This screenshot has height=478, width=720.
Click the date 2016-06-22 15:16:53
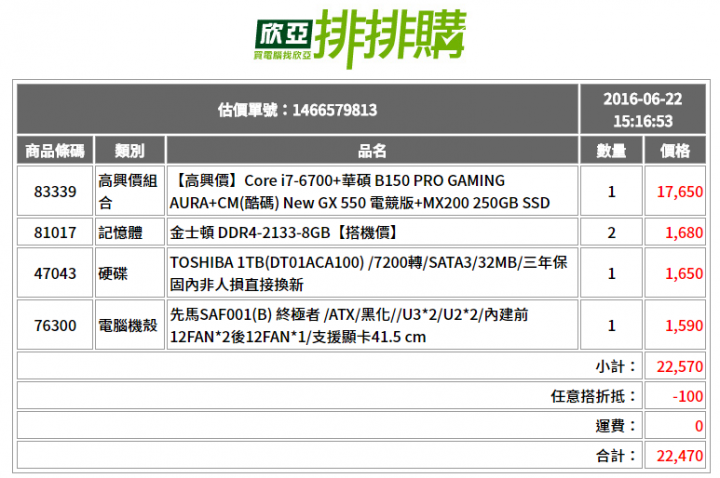coord(642,110)
